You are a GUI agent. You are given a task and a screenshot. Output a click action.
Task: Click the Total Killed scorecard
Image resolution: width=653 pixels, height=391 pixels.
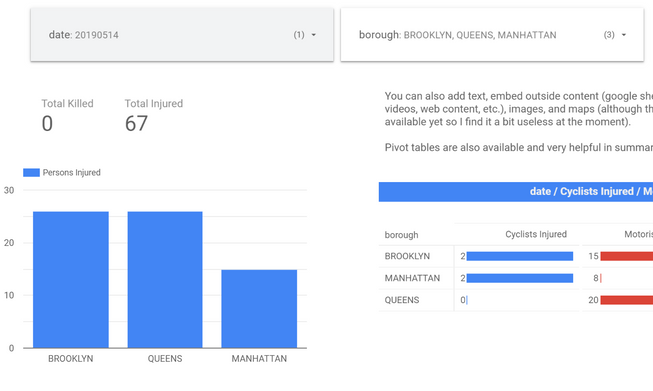point(67,115)
